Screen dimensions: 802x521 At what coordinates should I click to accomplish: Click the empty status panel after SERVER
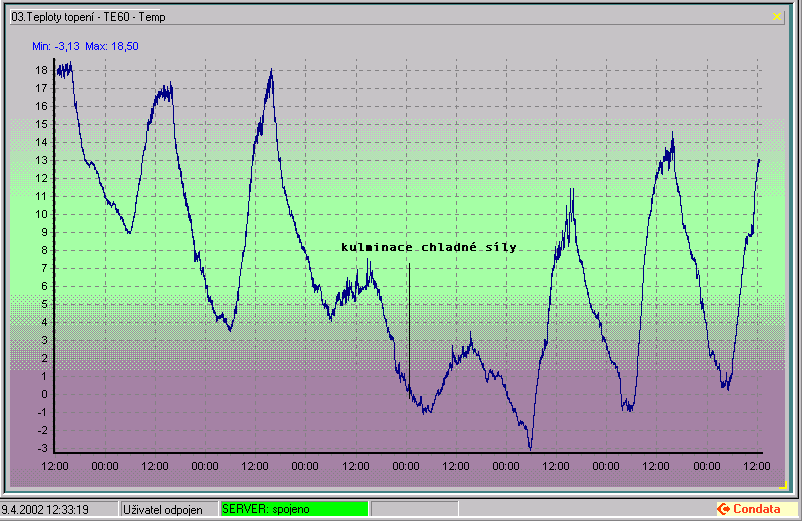click(x=413, y=509)
